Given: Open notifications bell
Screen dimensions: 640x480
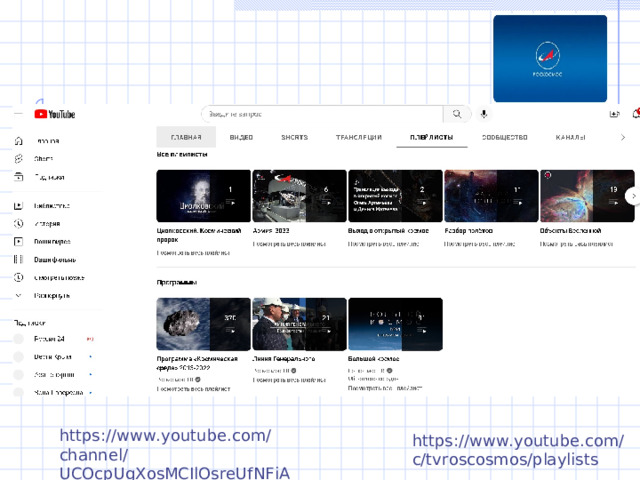Looking at the screenshot, I should 636,114.
